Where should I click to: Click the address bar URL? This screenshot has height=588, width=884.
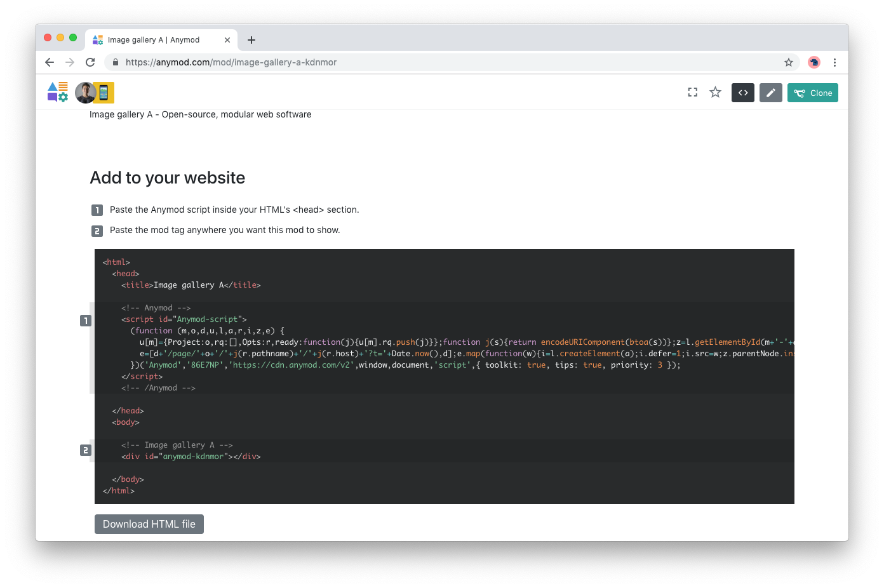[231, 62]
